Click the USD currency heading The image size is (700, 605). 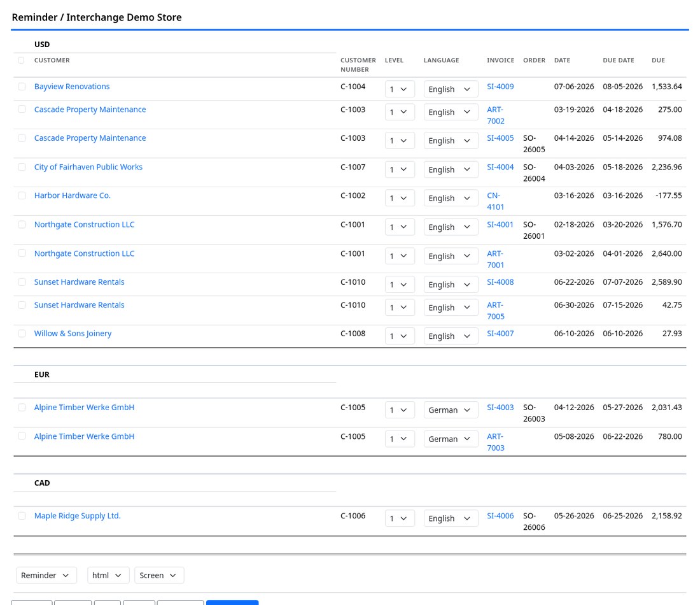tap(42, 45)
